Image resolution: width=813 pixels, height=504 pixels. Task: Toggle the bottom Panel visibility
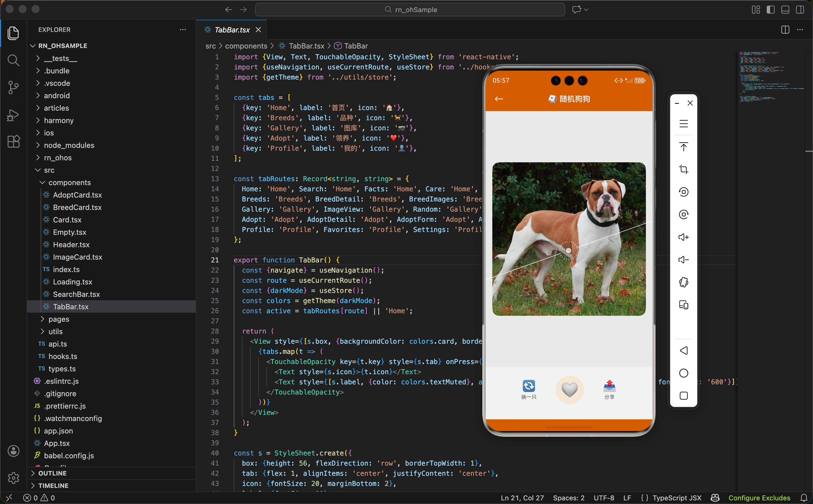pos(785,10)
